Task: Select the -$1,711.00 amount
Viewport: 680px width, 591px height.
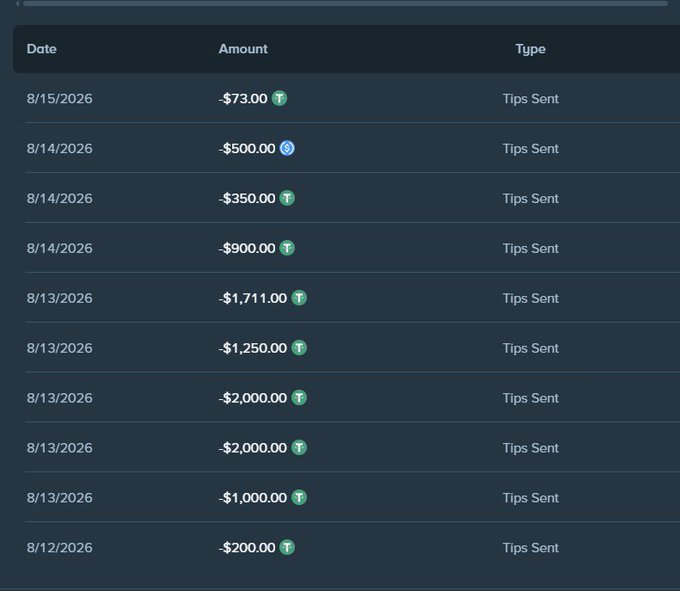Action: [x=253, y=298]
